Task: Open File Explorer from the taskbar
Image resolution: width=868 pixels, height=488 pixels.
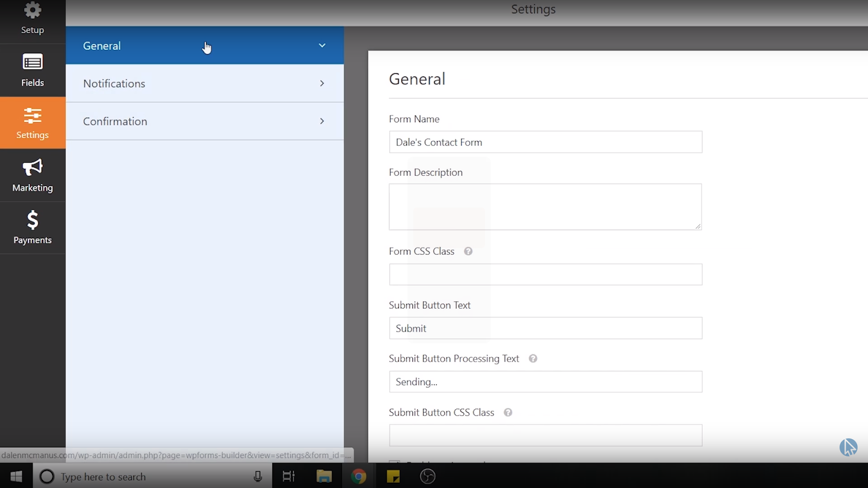Action: click(x=324, y=476)
